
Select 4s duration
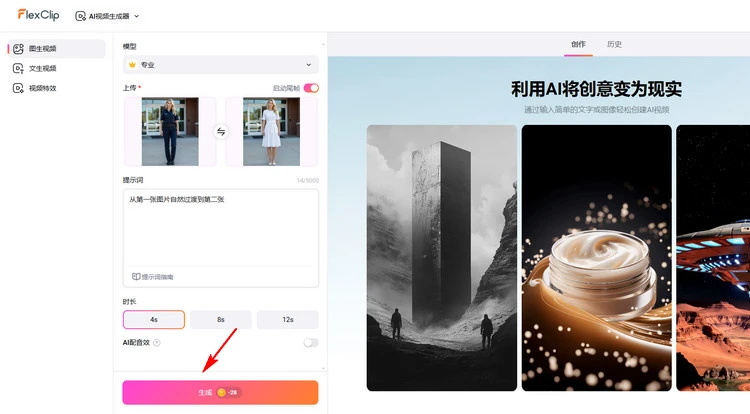(154, 319)
